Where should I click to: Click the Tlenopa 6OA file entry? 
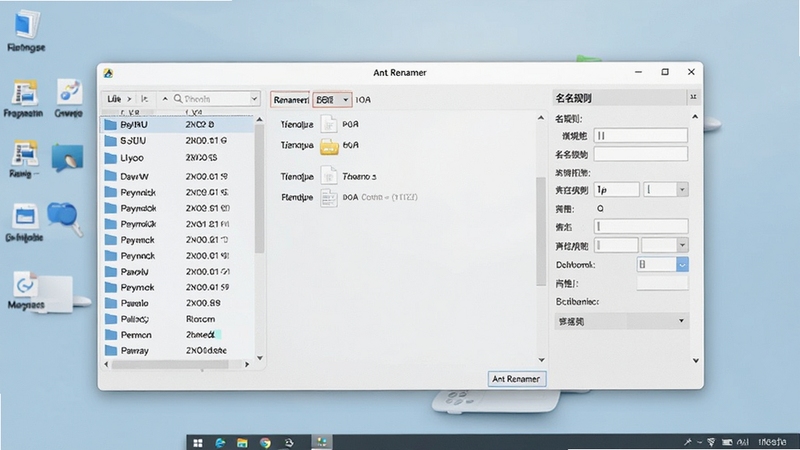click(320, 146)
